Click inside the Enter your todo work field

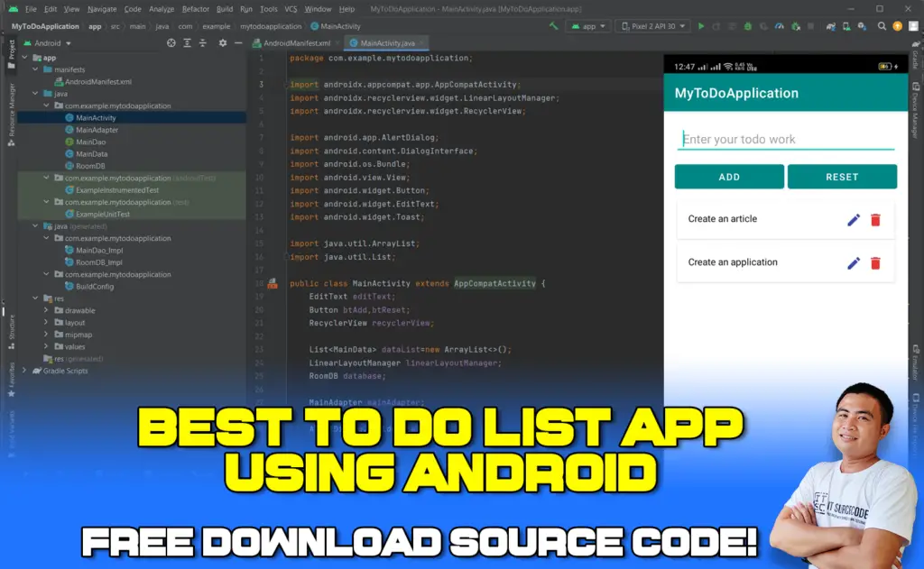pyautogui.click(x=786, y=140)
